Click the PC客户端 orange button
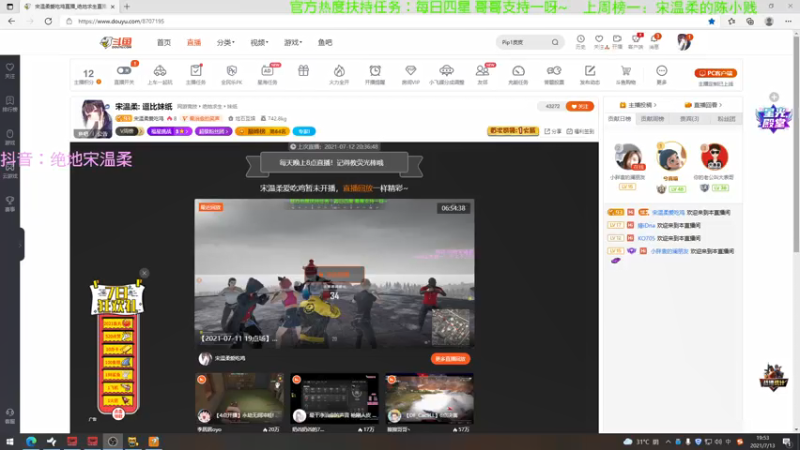The image size is (800, 450). [715, 73]
